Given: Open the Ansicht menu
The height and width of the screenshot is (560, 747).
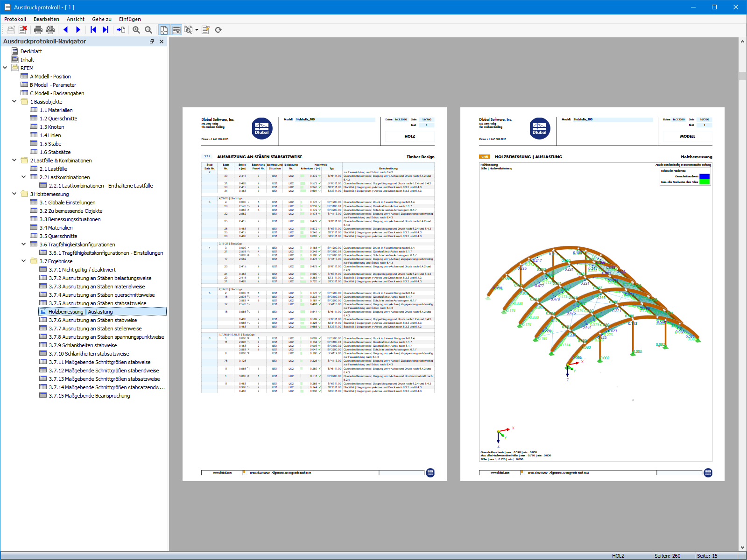Looking at the screenshot, I should tap(76, 19).
